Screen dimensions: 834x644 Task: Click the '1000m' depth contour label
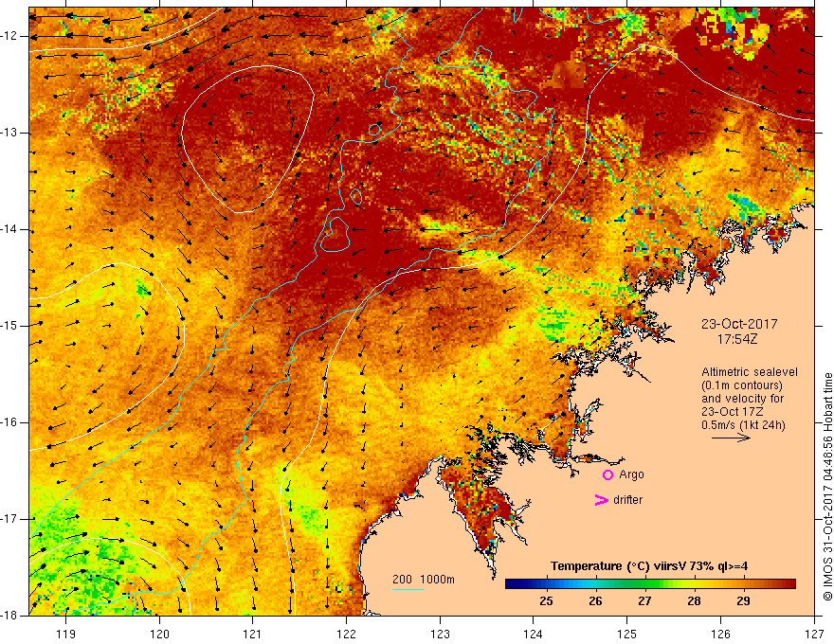(x=437, y=580)
